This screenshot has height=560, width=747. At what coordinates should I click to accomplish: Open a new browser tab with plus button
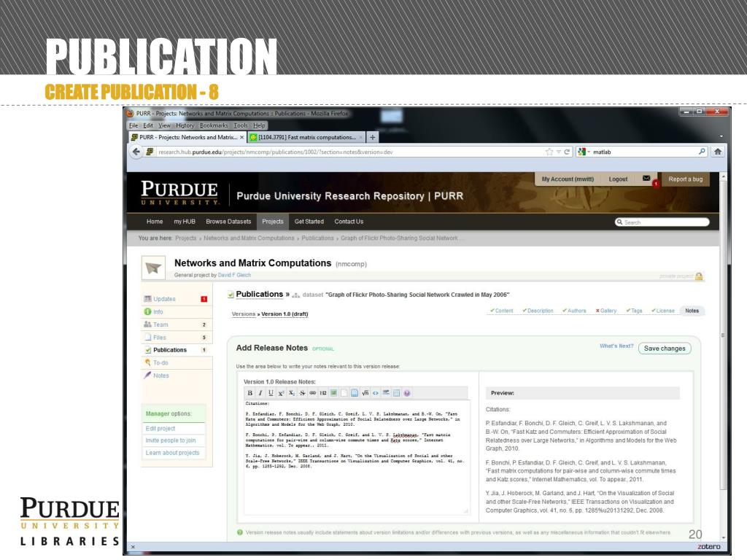click(373, 137)
